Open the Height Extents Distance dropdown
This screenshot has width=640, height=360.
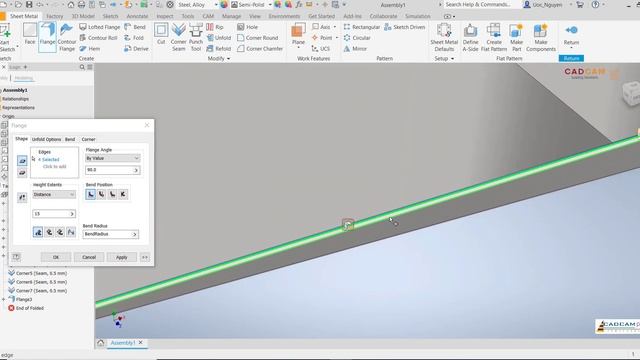54,195
